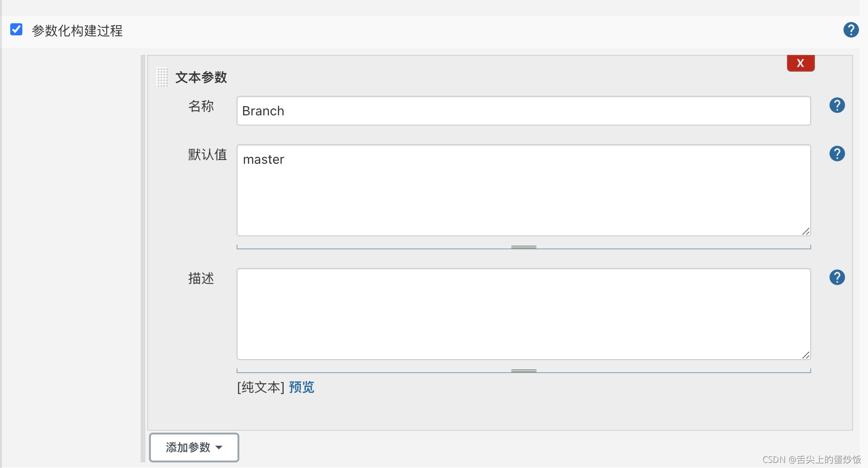Click the 名称 field containing Branch

(523, 111)
